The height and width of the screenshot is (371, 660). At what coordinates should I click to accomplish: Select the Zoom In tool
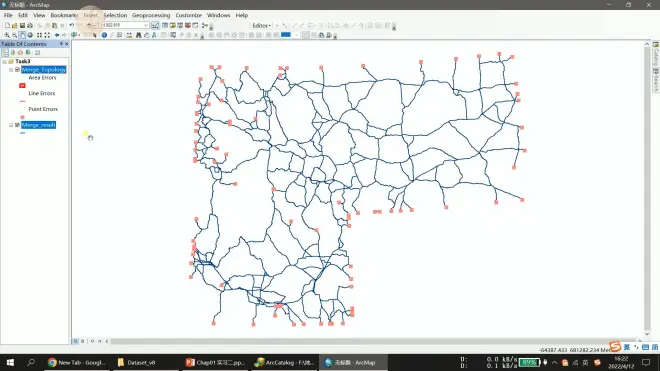(x=7, y=35)
